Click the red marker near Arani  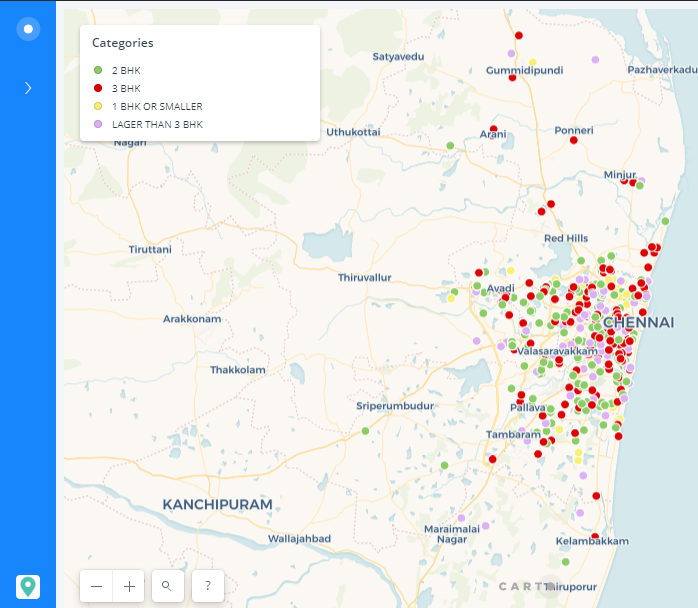494,130
